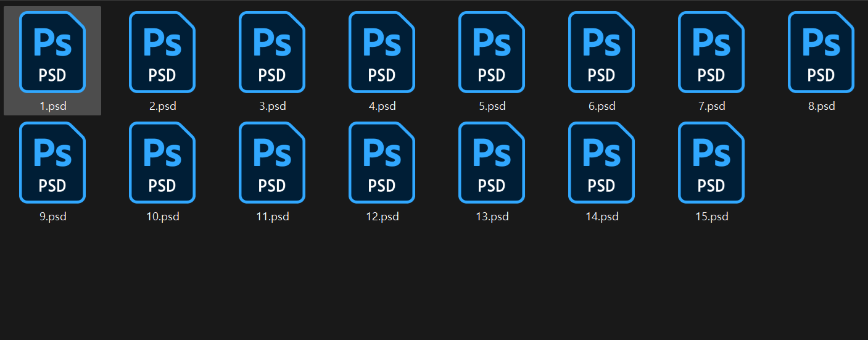Click the "15.psd" filename label
Viewport: 868px width, 340px height.
(x=711, y=217)
